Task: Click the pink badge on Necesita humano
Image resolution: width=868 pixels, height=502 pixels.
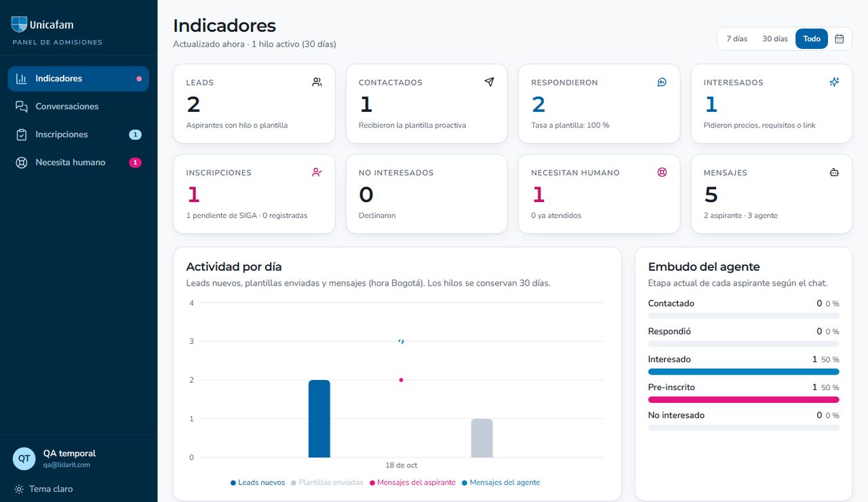Action: point(135,162)
